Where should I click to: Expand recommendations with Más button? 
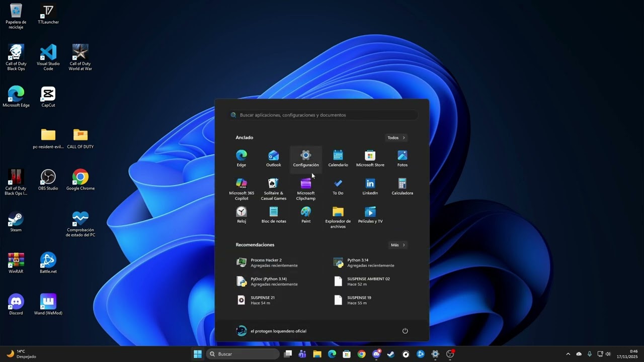pyautogui.click(x=397, y=245)
